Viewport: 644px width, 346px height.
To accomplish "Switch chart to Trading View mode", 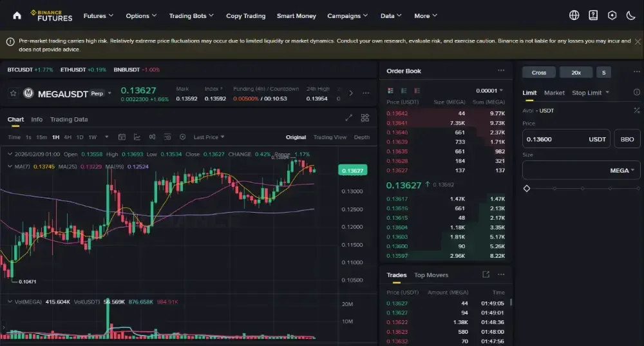I will (x=330, y=137).
